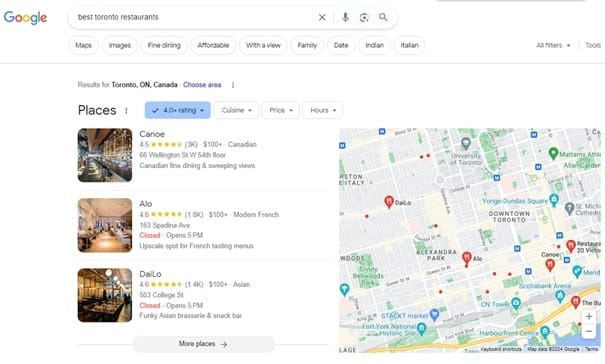
Task: Click the STACKT market map marker
Action: [434, 315]
